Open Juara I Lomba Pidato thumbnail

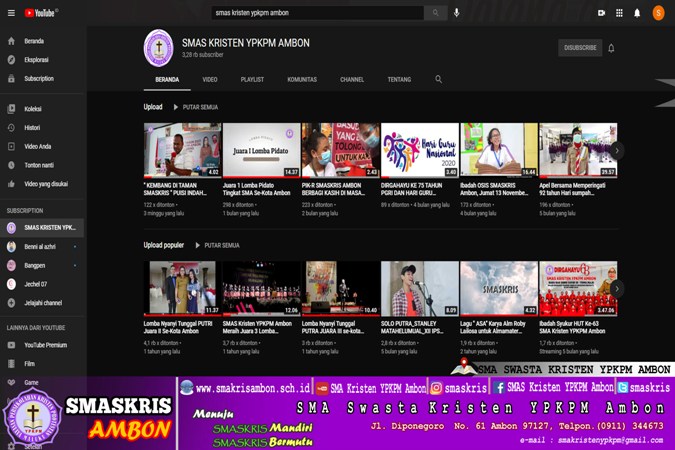pyautogui.click(x=262, y=150)
